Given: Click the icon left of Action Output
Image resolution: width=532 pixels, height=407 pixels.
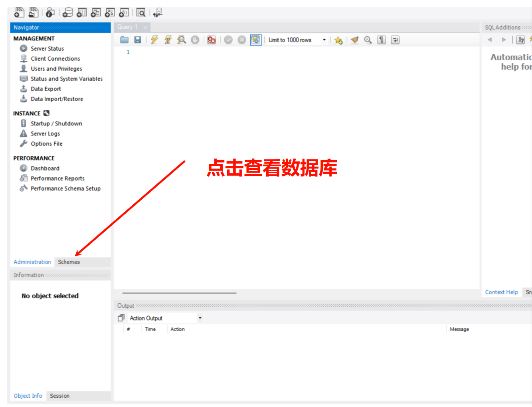Looking at the screenshot, I should [x=121, y=318].
